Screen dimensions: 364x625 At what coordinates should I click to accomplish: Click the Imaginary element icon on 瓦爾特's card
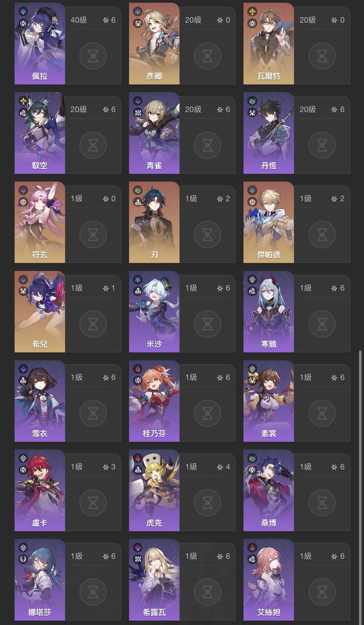click(x=252, y=11)
